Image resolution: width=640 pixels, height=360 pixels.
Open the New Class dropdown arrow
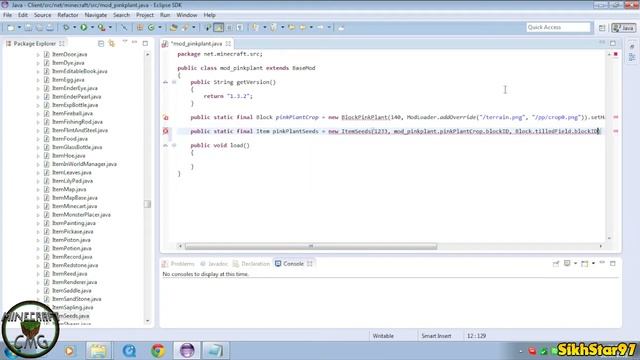tap(160, 27)
